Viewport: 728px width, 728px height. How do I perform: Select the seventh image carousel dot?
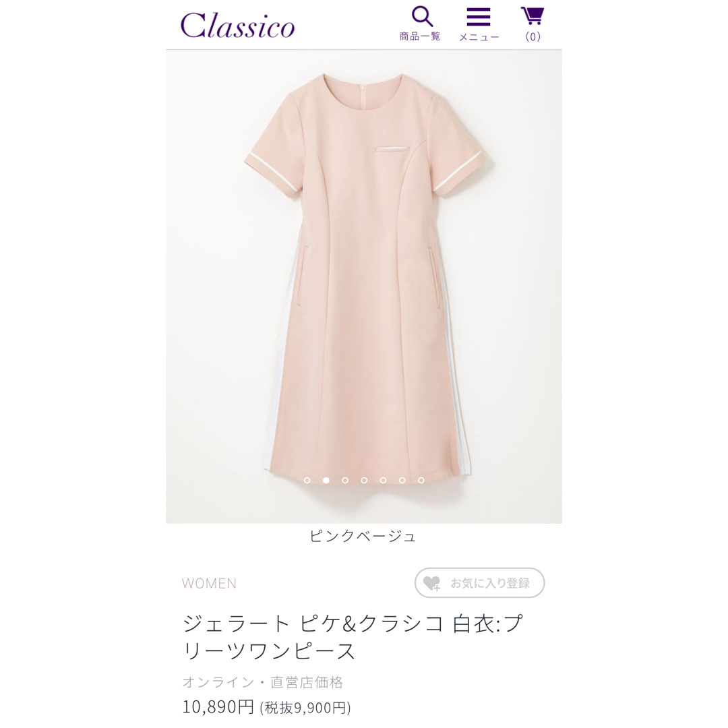click(x=421, y=480)
